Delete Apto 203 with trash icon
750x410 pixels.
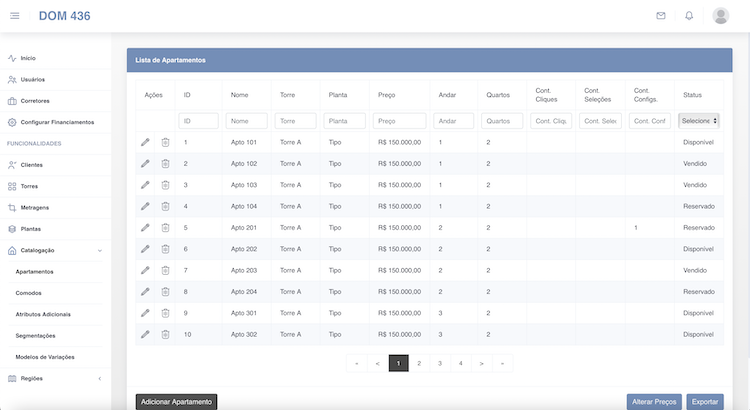coord(165,270)
